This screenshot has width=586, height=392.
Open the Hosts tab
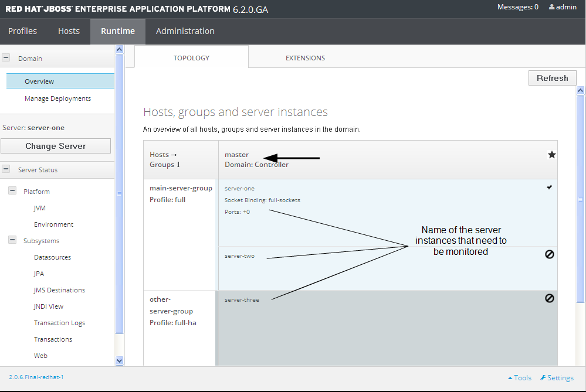pos(69,31)
